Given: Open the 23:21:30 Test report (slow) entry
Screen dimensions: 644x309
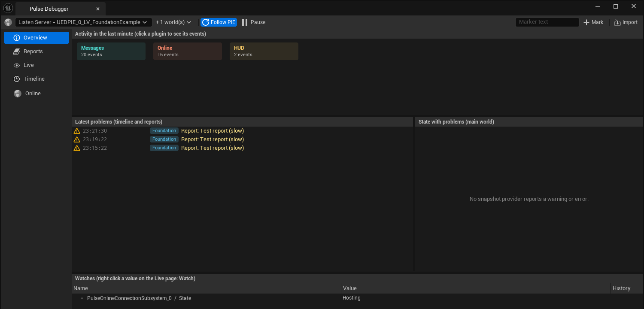Looking at the screenshot, I should (x=213, y=131).
